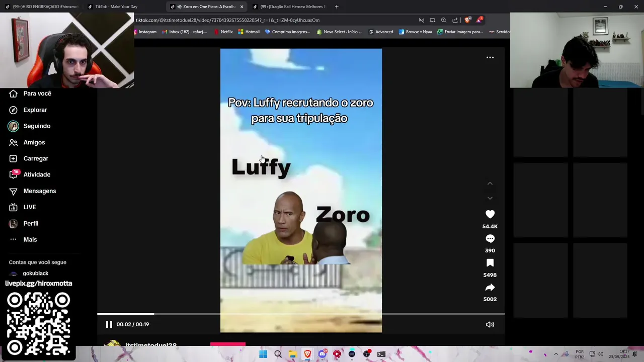Screen dimensions: 644x362
Task: Pause the playing TikTok video
Action: point(109,324)
